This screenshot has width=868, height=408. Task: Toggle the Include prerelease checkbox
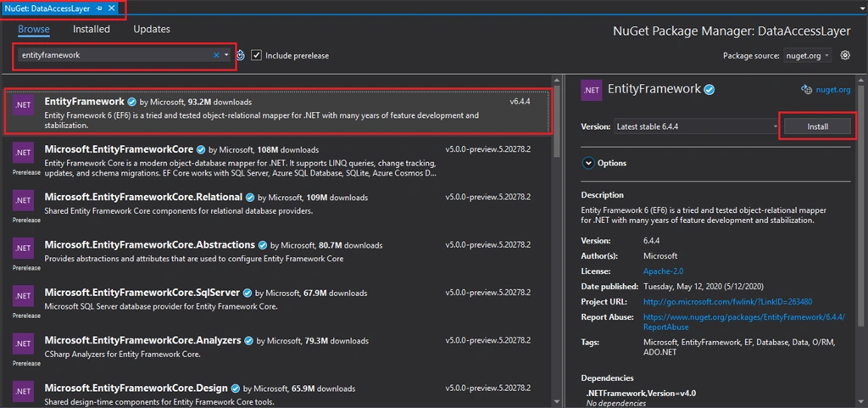[x=256, y=55]
